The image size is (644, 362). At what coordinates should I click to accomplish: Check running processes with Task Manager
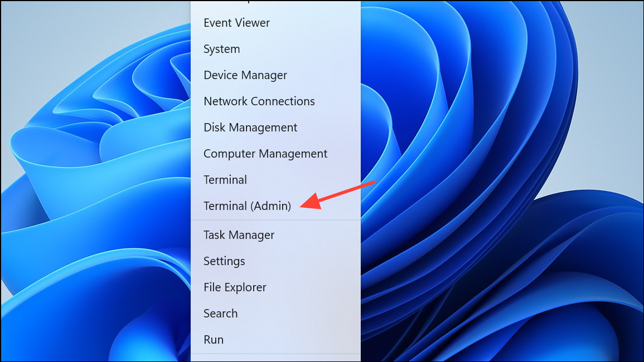pyautogui.click(x=239, y=235)
